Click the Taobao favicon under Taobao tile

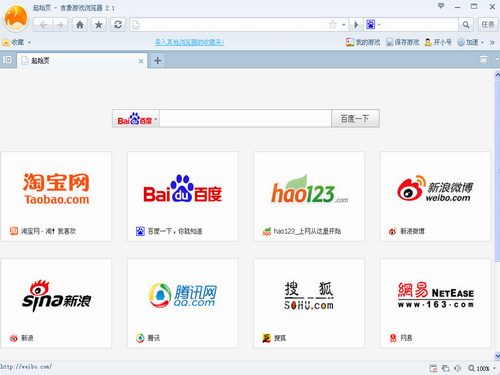(x=14, y=231)
